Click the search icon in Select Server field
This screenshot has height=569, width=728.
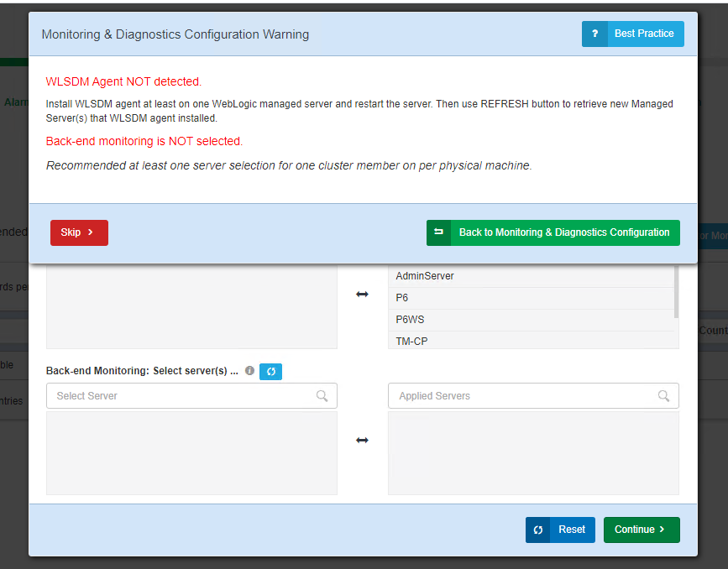click(322, 396)
